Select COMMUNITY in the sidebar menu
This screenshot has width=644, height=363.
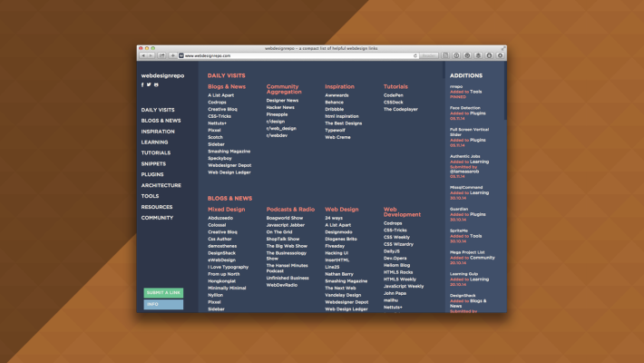click(157, 218)
